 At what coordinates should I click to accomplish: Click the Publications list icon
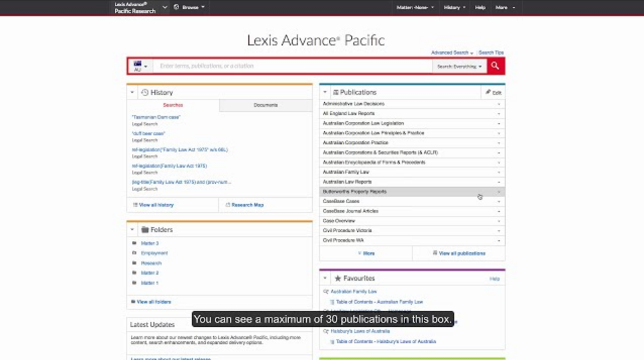click(x=336, y=92)
